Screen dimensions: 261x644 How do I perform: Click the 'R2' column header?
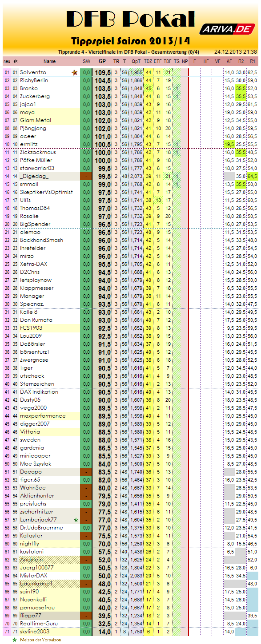pyautogui.click(x=241, y=61)
